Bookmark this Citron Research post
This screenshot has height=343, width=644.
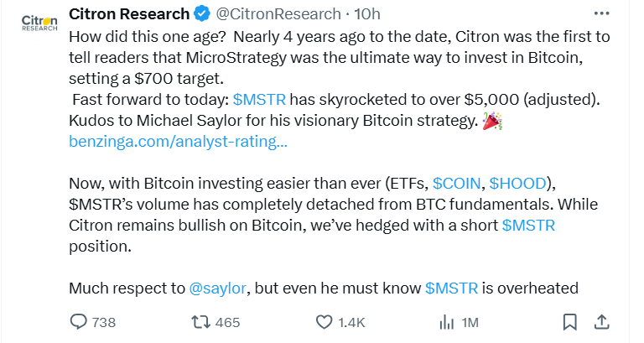pyautogui.click(x=569, y=322)
